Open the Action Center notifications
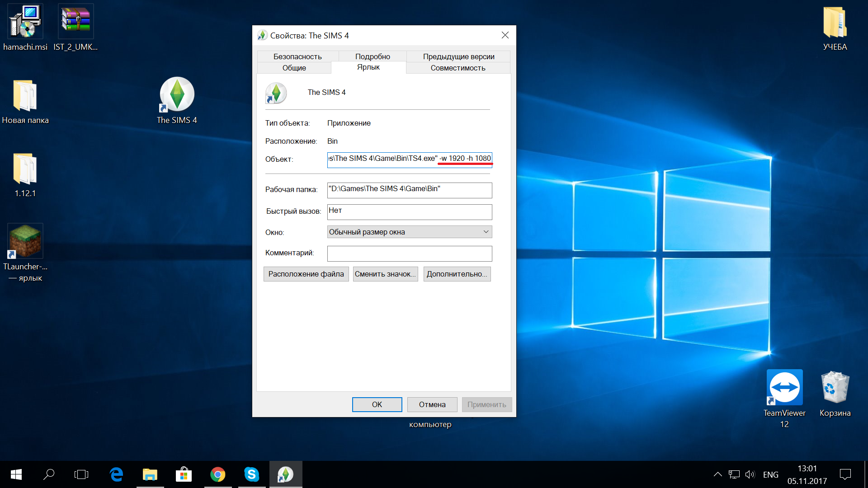868x488 pixels. pyautogui.click(x=845, y=474)
